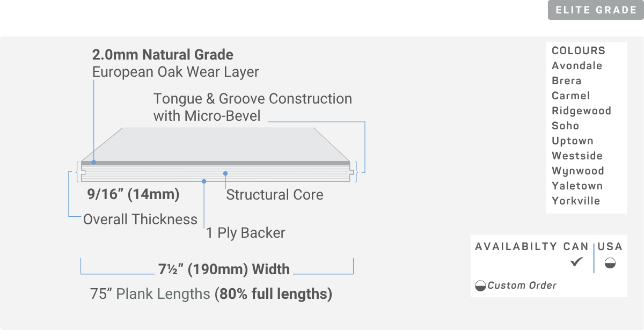Image resolution: width=644 pixels, height=330 pixels.
Task: Click the 7½" (190mm) Width label
Action: 224,269
